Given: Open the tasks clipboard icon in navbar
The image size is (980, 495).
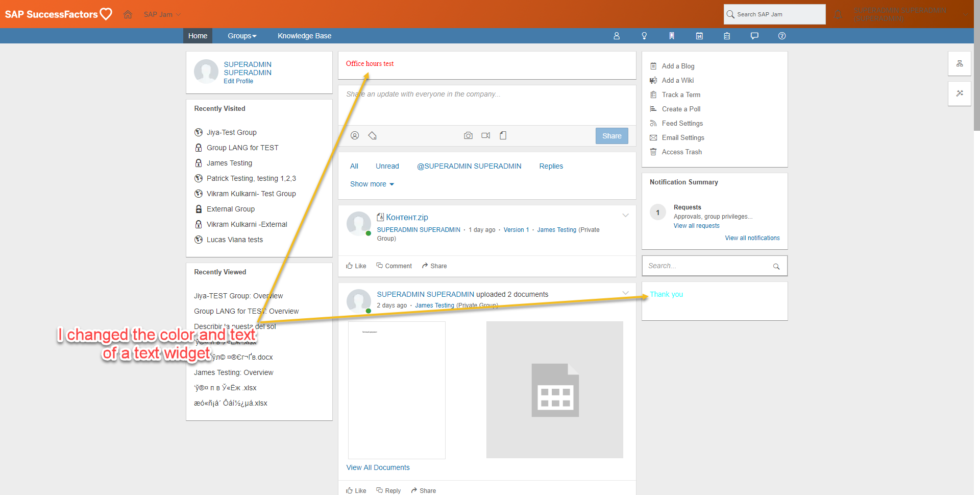Looking at the screenshot, I should (x=727, y=36).
